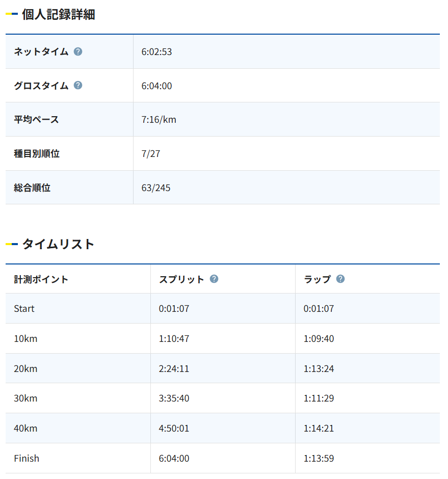The width and height of the screenshot is (448, 479).
Task: Select the Start row label
Action: 24,309
